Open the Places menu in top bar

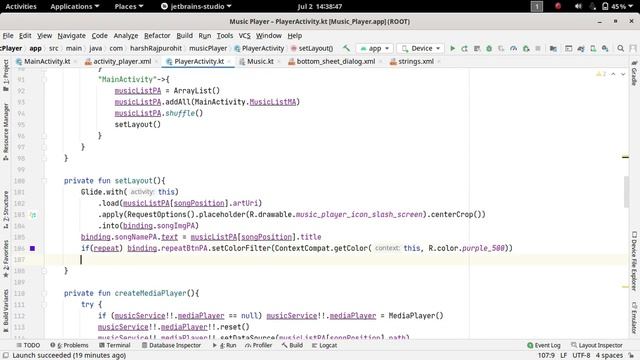[x=129, y=6]
